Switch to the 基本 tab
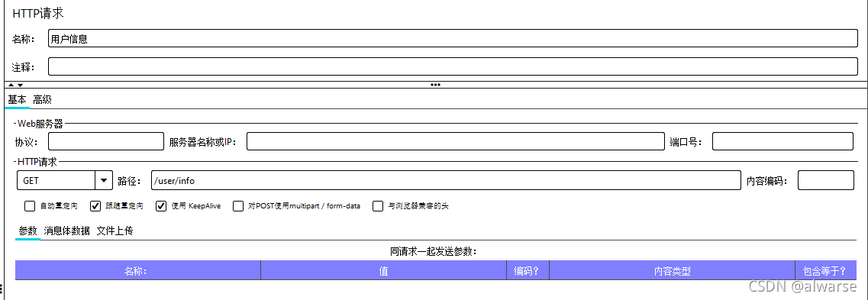 click(x=17, y=100)
